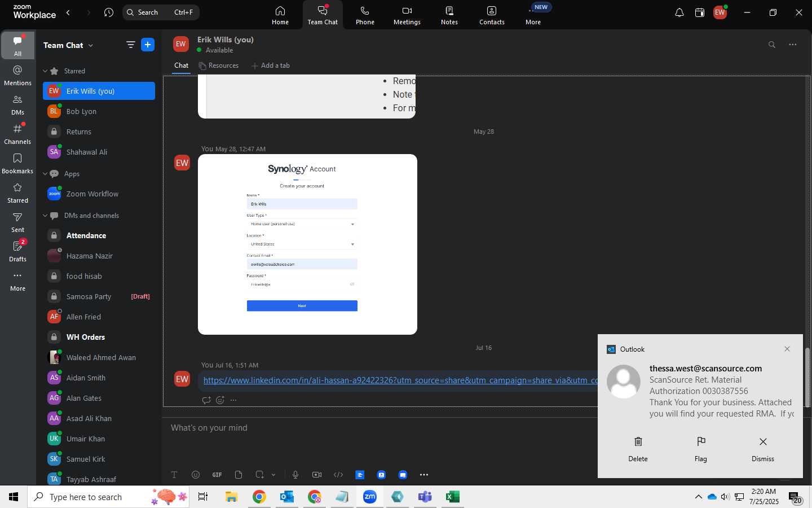812x508 pixels.
Task: Open the Meetings tab
Action: [x=407, y=15]
